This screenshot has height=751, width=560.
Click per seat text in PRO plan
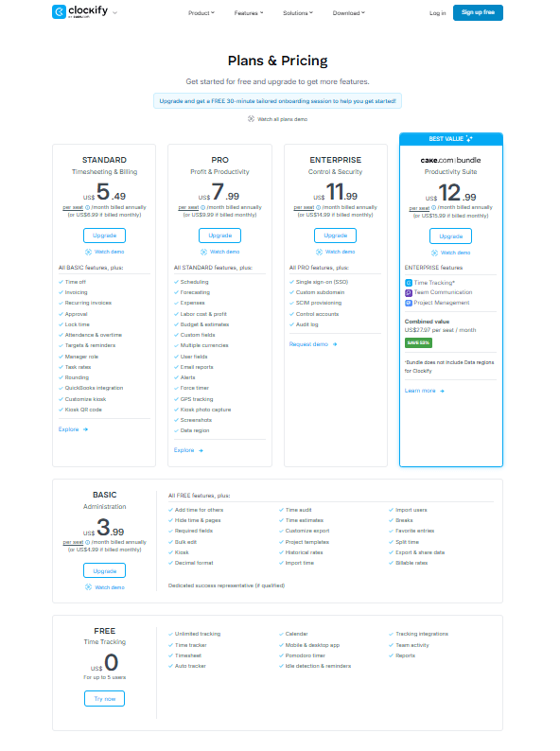point(189,208)
